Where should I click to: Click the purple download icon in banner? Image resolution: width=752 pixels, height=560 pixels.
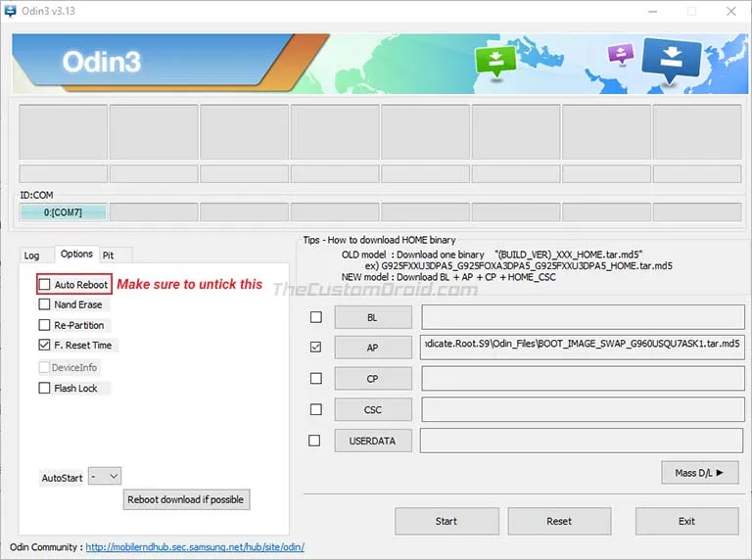tap(621, 53)
